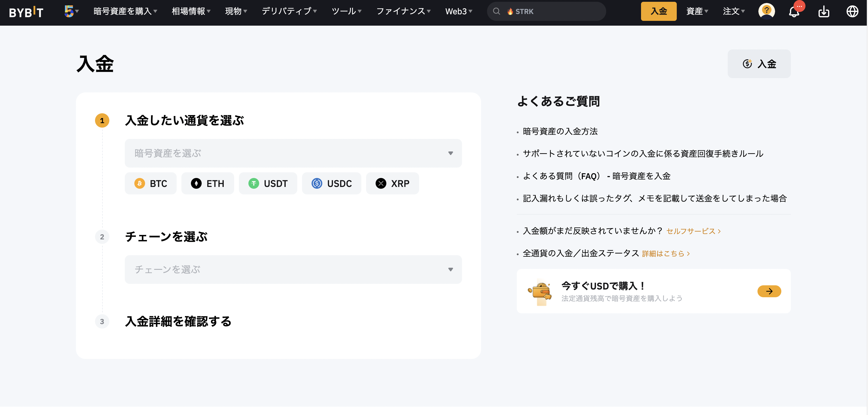Click the yellow arrow on USD banner

coord(769,291)
